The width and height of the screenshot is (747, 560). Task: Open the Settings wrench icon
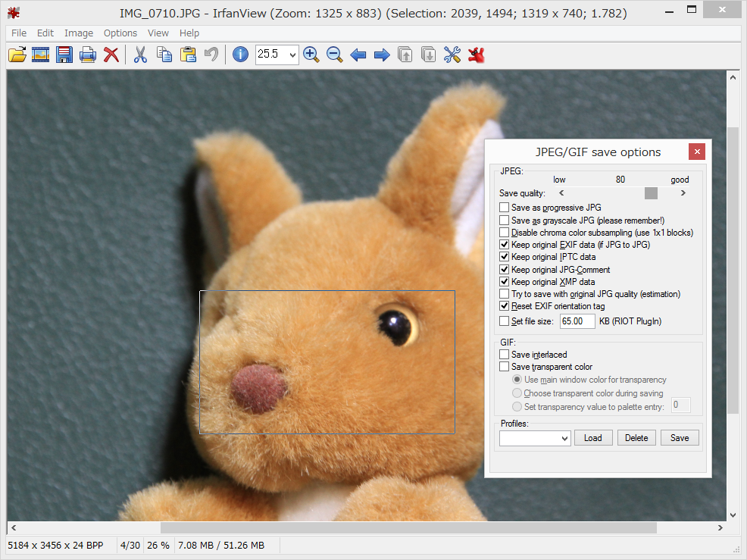click(x=452, y=55)
